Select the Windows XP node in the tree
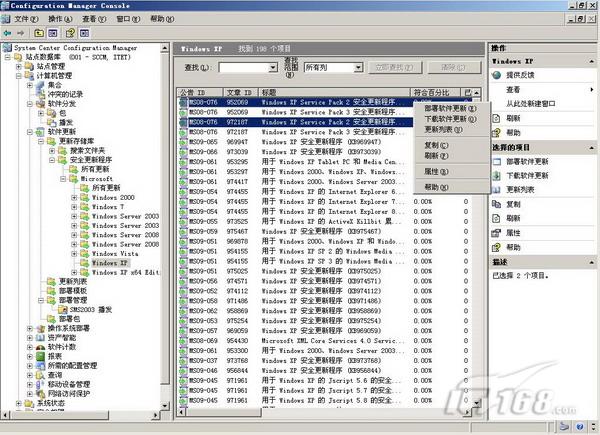Screen dimensions: 600x435 pos(109,263)
